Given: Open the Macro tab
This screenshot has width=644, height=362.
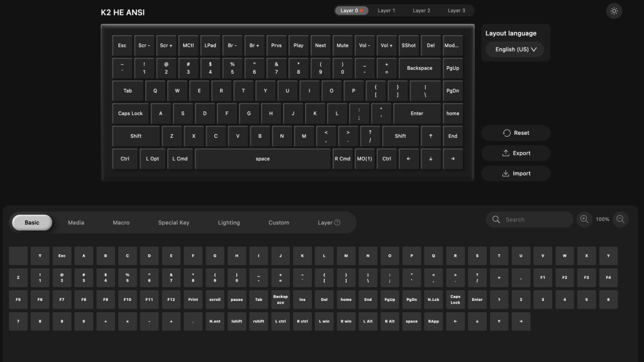Looking at the screenshot, I should (x=121, y=223).
